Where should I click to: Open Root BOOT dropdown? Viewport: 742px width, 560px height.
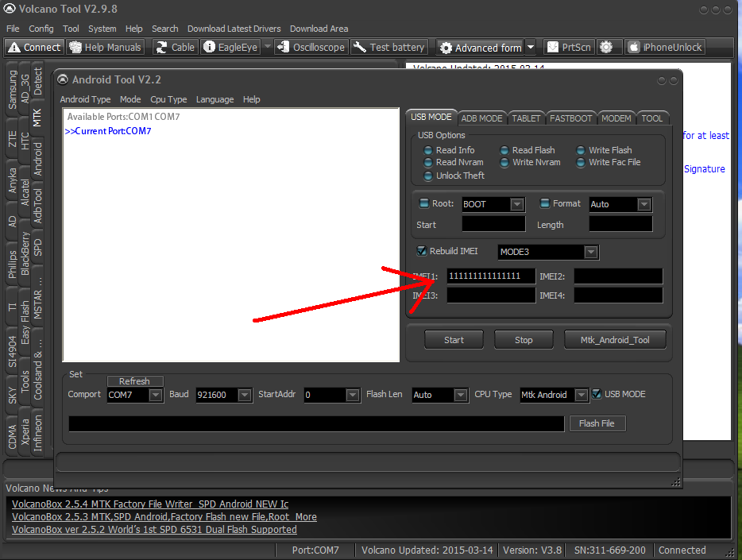tap(517, 204)
